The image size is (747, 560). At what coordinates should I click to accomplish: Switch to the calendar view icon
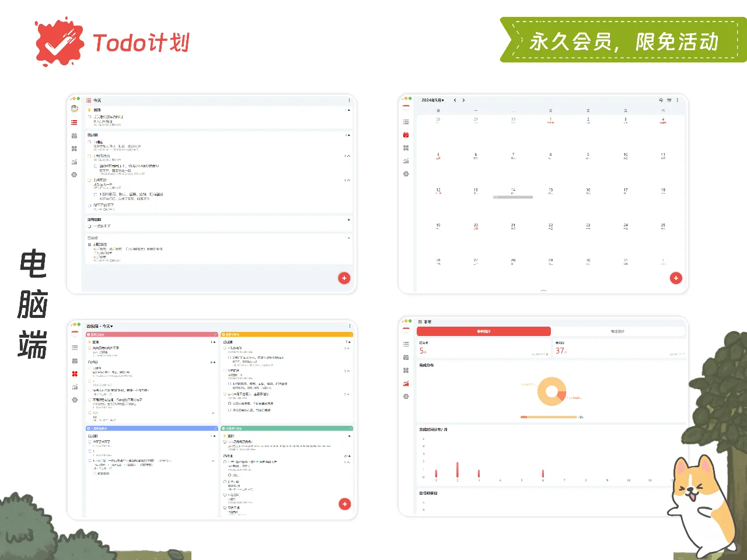click(x=74, y=135)
